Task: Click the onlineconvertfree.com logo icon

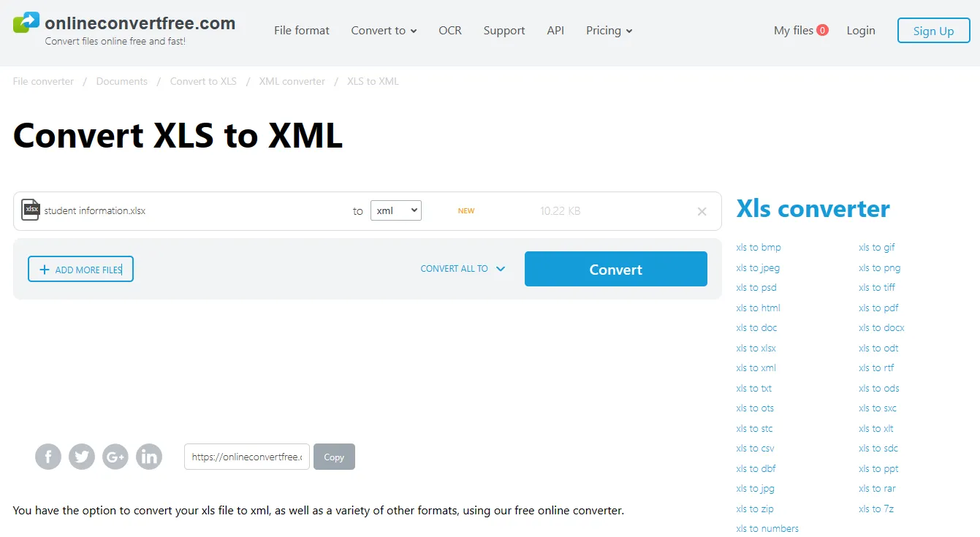Action: point(26,22)
